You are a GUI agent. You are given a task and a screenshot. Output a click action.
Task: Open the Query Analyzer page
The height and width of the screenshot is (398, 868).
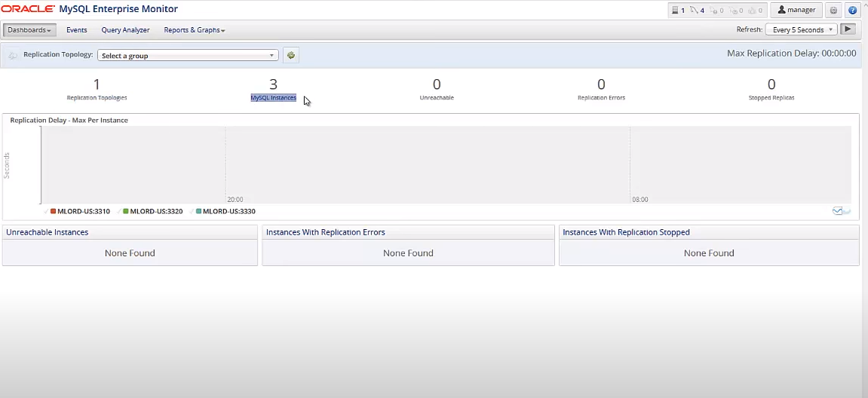[x=126, y=30]
